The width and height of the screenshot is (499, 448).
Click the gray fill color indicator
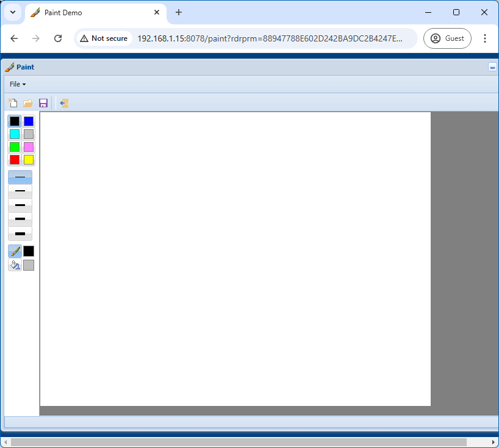click(x=29, y=265)
